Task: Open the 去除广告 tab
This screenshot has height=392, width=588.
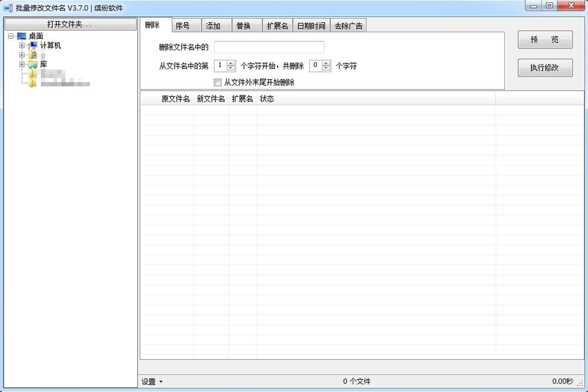Action: point(349,26)
